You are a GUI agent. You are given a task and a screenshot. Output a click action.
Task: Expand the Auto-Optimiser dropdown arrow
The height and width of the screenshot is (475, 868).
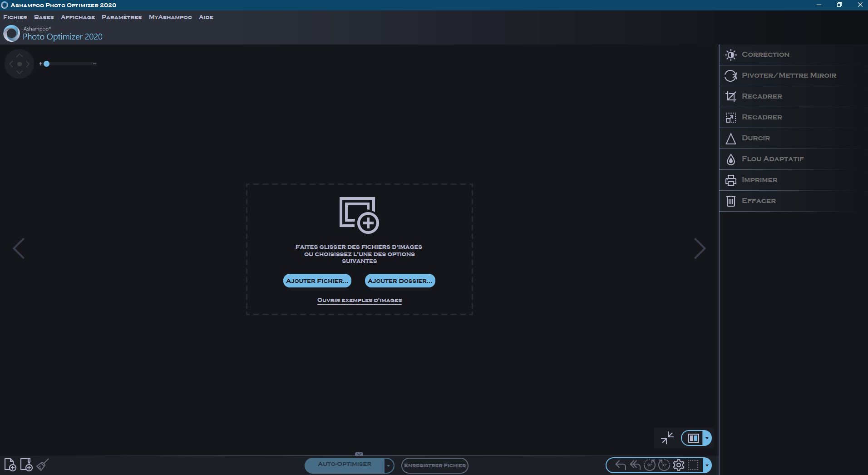[389, 465]
